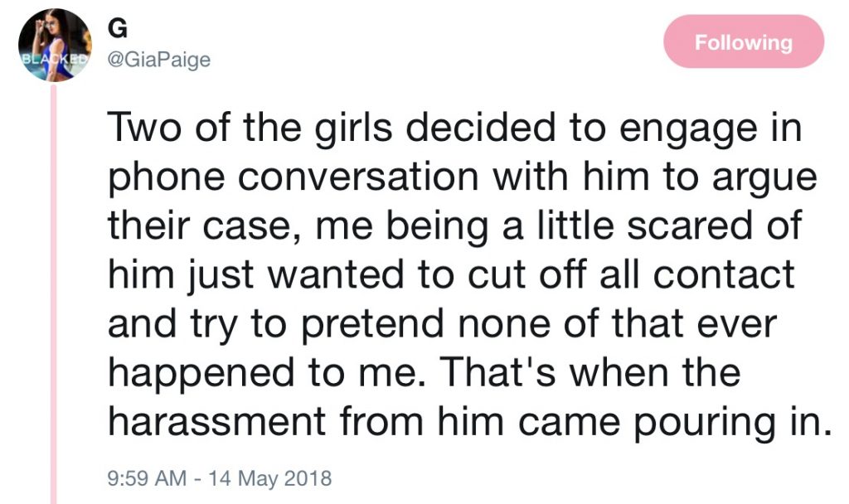Image resolution: width=849 pixels, height=504 pixels.
Task: Open the @GiaPaige handle link
Action: pos(159,60)
